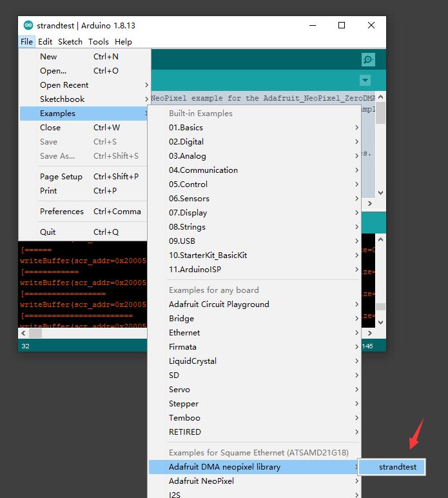Expand the LiquidCrystal examples
The height and width of the screenshot is (498, 448).
(x=255, y=361)
